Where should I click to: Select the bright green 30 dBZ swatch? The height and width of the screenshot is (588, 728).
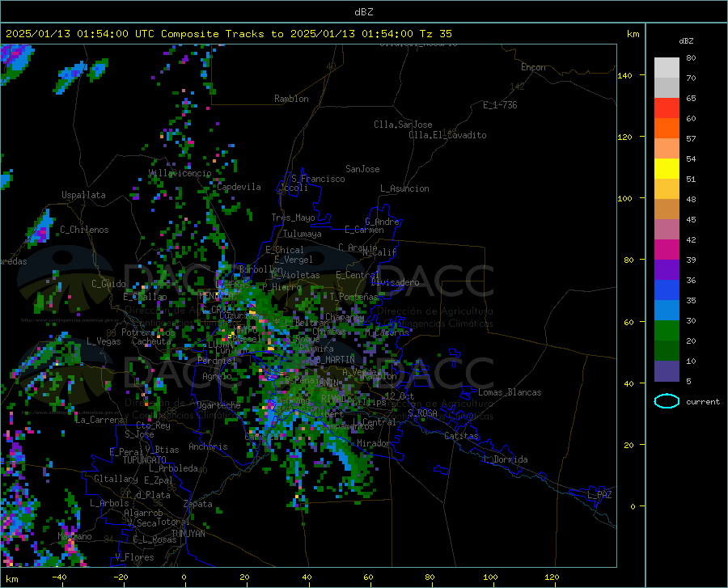(667, 331)
